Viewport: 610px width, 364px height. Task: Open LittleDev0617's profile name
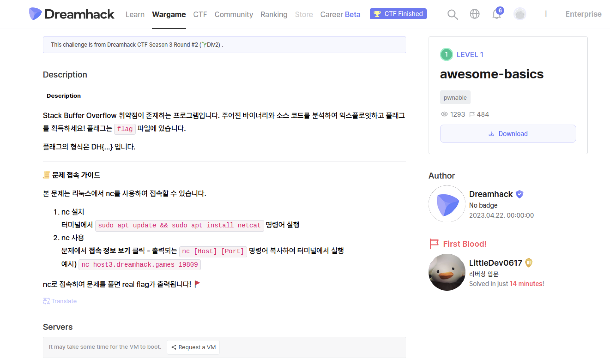pyautogui.click(x=495, y=263)
